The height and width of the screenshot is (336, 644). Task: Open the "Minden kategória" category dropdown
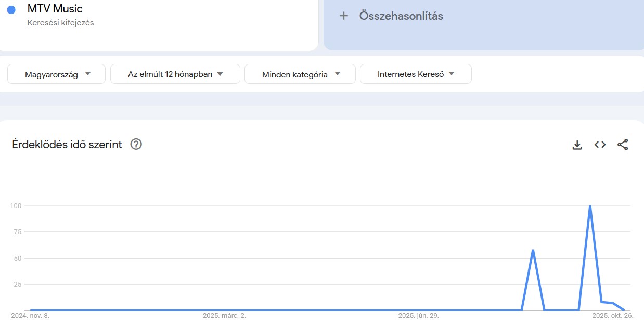click(x=300, y=74)
